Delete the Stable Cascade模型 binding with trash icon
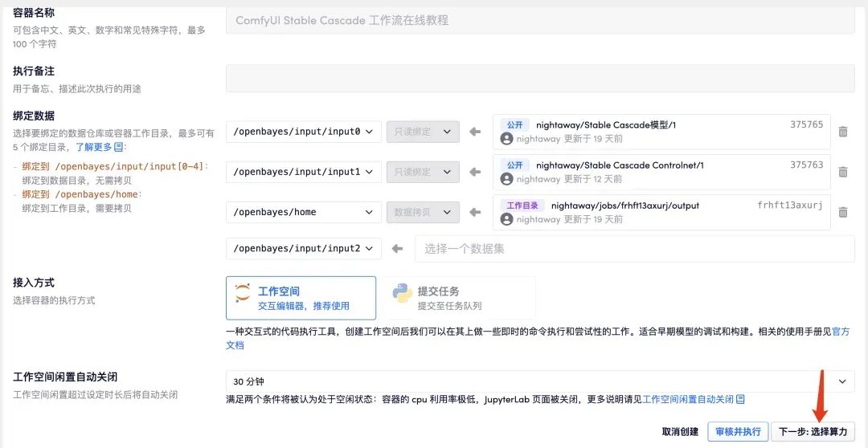Image resolution: width=868 pixels, height=448 pixels. click(842, 132)
